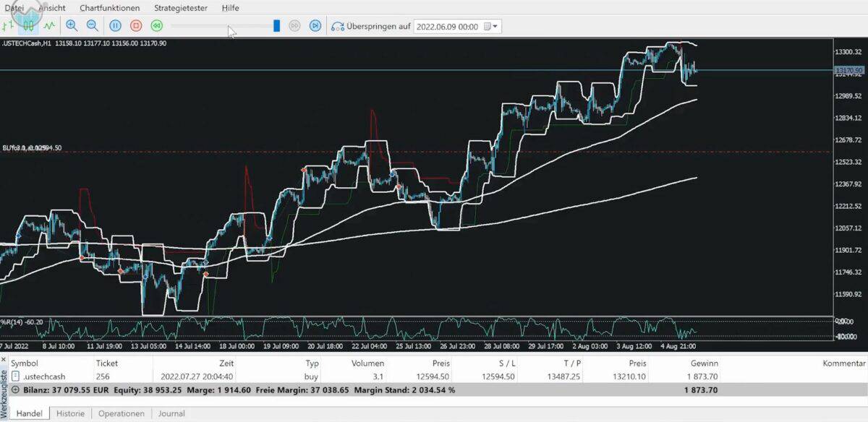Toggle candlestick chart mode
Screen dimensions: 868x422
[27, 25]
